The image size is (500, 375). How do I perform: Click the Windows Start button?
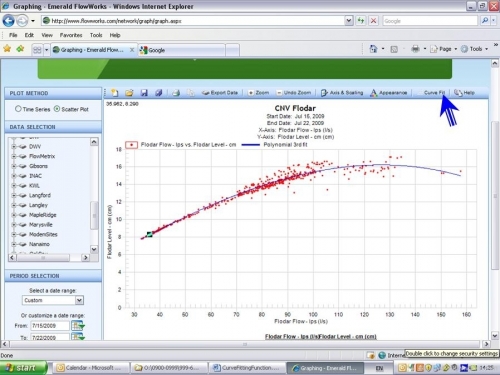tap(23, 368)
